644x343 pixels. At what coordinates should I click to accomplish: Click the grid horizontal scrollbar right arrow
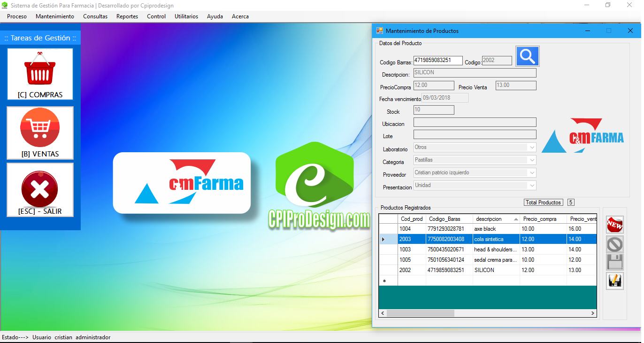pos(593,313)
